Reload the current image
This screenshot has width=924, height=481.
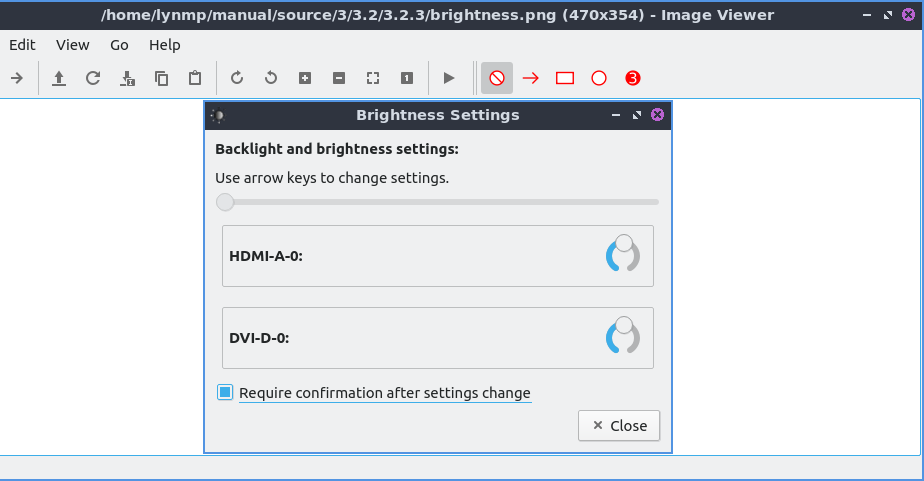pos(93,78)
